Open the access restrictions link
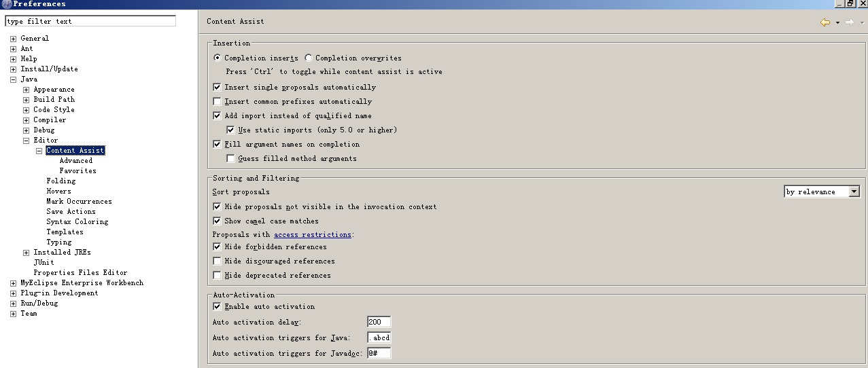The image size is (868, 368). pos(312,234)
